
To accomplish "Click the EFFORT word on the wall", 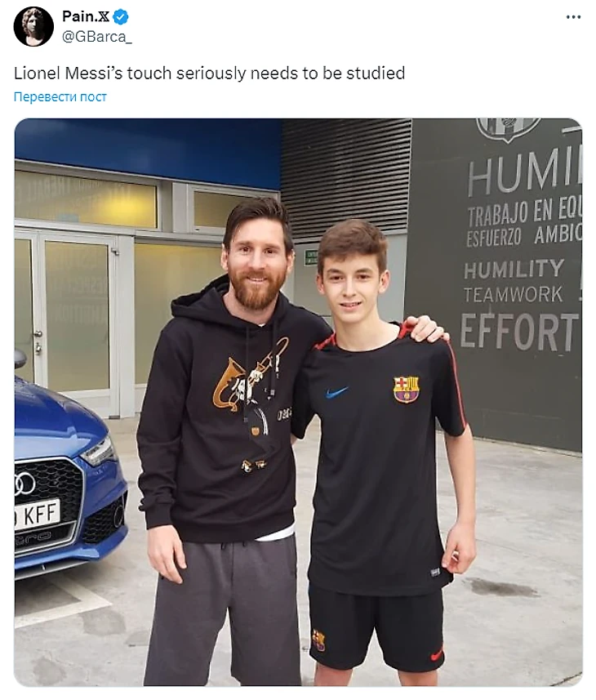I will click(518, 332).
